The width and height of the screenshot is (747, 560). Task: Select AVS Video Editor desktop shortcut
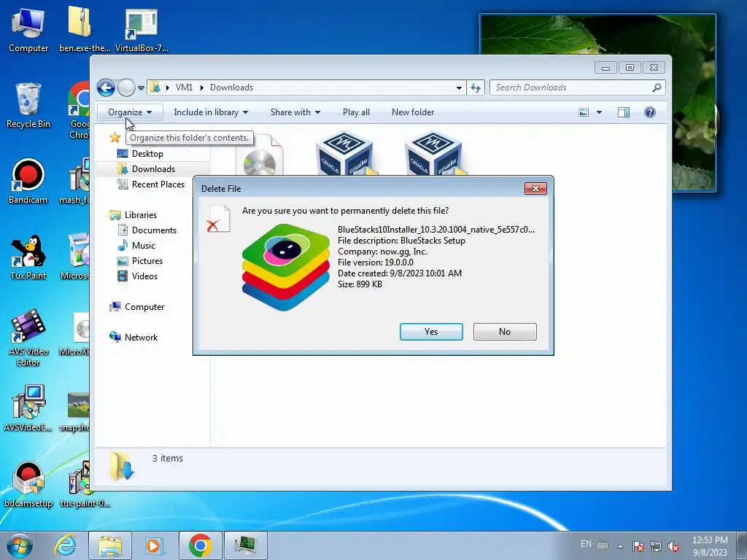(28, 338)
